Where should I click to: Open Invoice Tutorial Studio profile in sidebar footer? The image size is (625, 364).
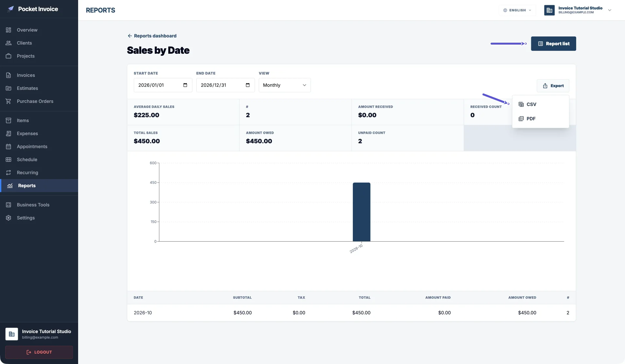click(x=39, y=334)
